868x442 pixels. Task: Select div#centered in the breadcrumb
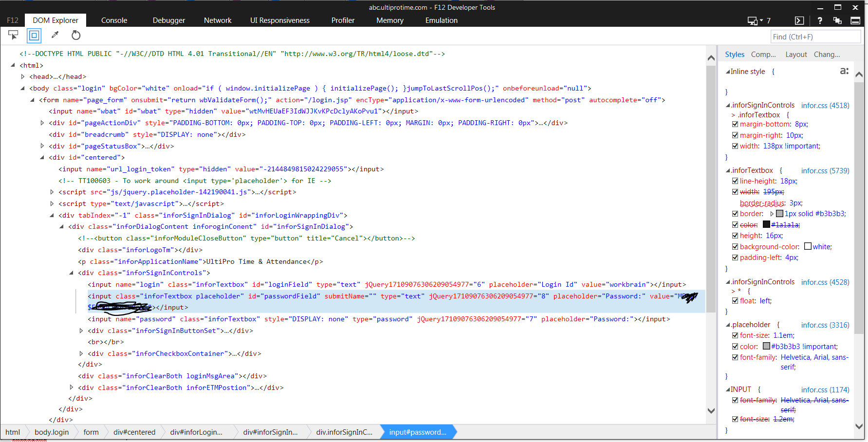point(134,432)
